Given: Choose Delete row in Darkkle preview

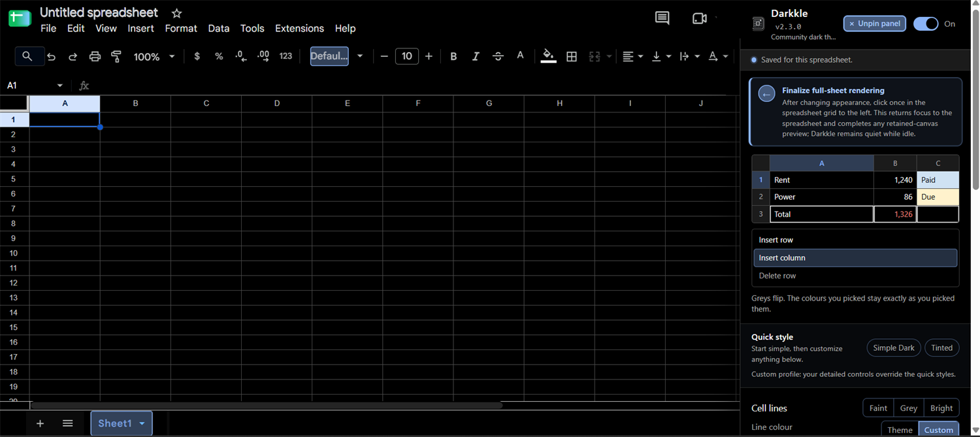Looking at the screenshot, I should 855,276.
